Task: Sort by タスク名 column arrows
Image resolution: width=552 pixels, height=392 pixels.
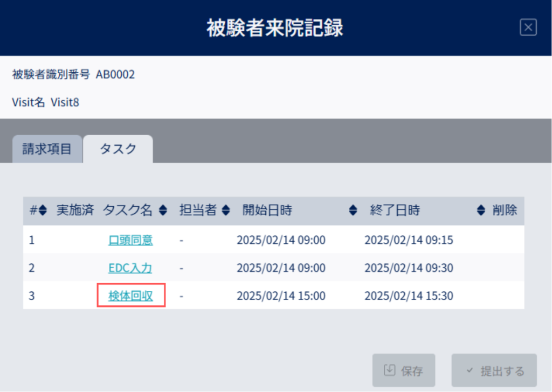Action: tap(163, 210)
